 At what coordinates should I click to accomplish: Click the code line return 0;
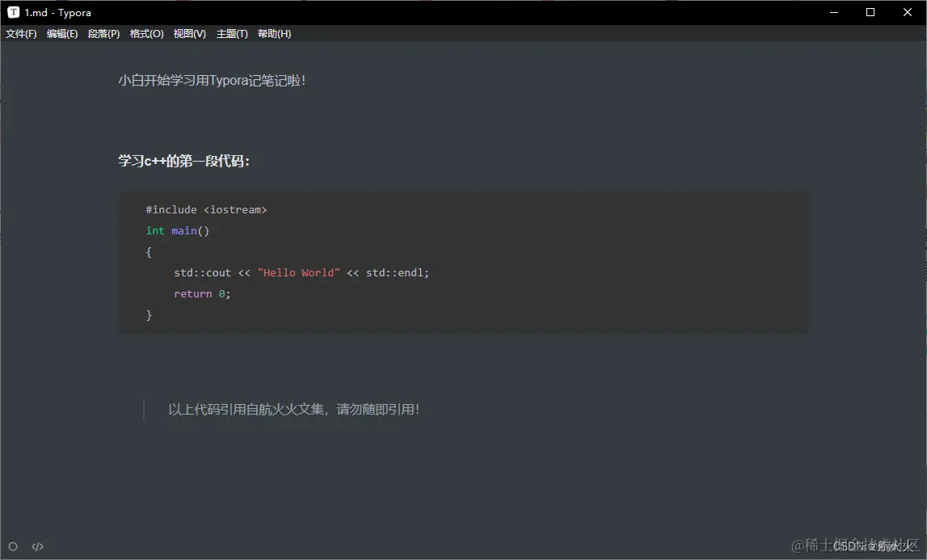(202, 294)
